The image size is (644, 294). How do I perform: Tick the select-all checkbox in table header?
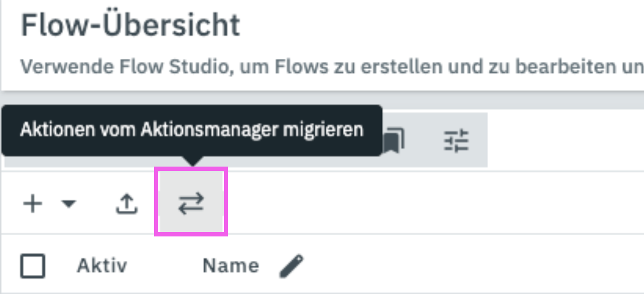[33, 266]
